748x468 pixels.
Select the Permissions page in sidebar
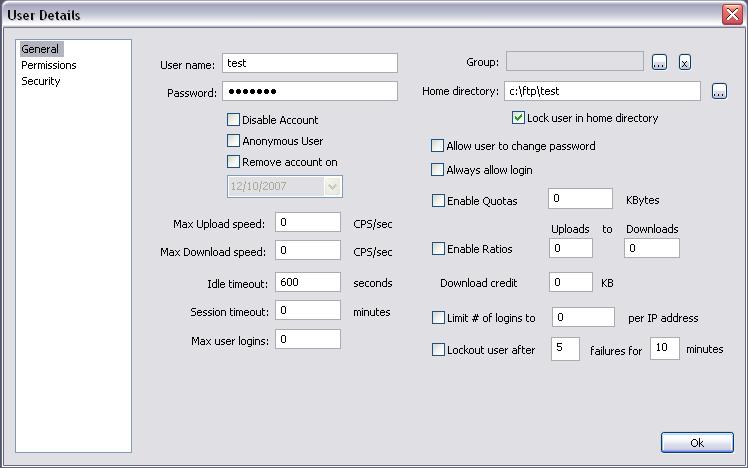[x=49, y=65]
